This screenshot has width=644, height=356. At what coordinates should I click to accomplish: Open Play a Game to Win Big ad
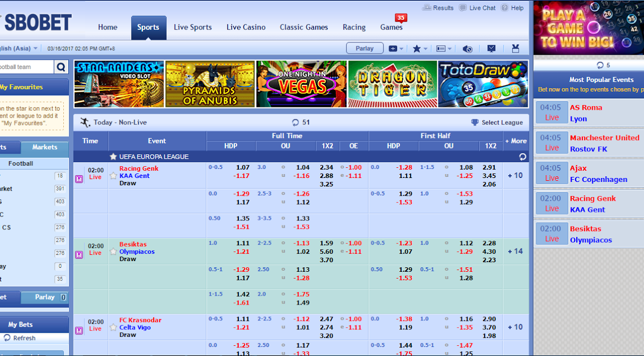589,28
